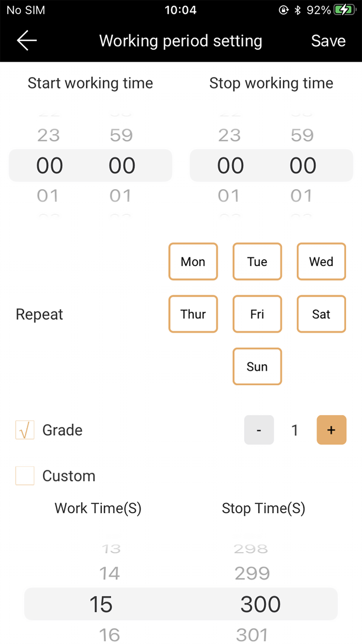Choose 299 in Stop Time picker
This screenshot has height=644, width=362.
coord(252,573)
